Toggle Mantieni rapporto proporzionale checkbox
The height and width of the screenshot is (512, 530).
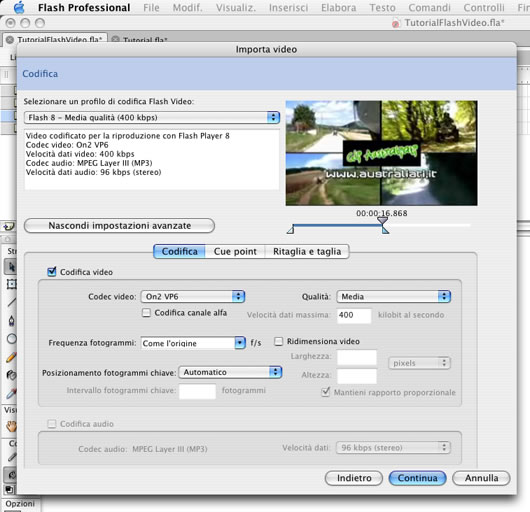click(325, 392)
